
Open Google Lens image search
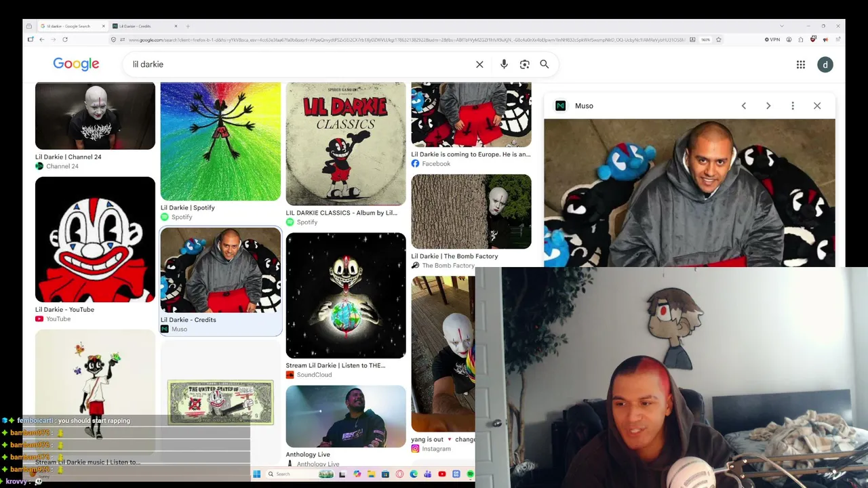[524, 64]
